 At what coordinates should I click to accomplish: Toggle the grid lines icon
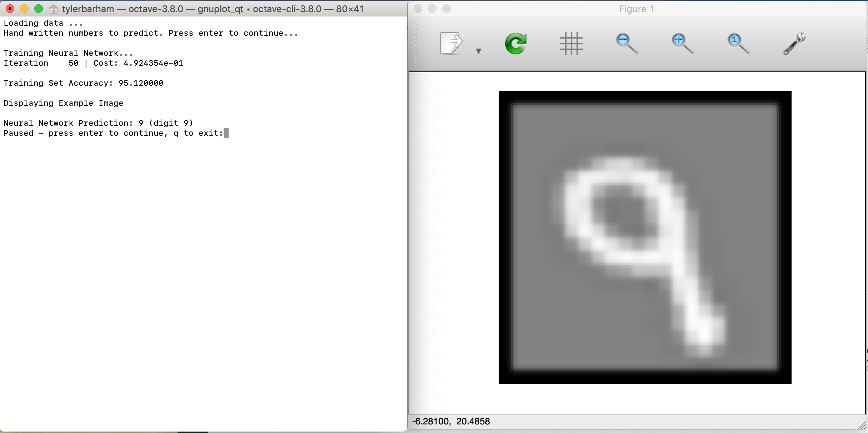coord(571,44)
